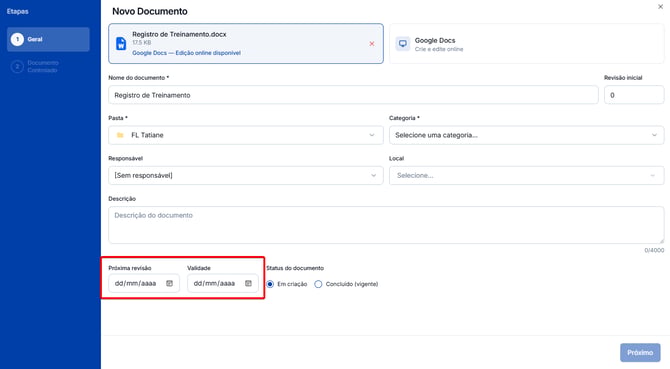Click the Próximo button

coord(640,353)
